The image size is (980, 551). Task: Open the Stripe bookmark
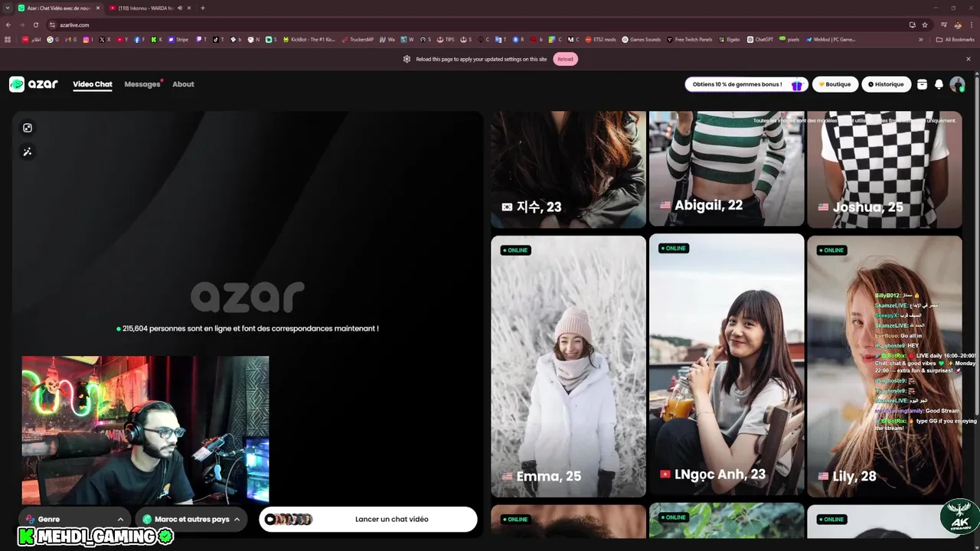click(x=177, y=39)
